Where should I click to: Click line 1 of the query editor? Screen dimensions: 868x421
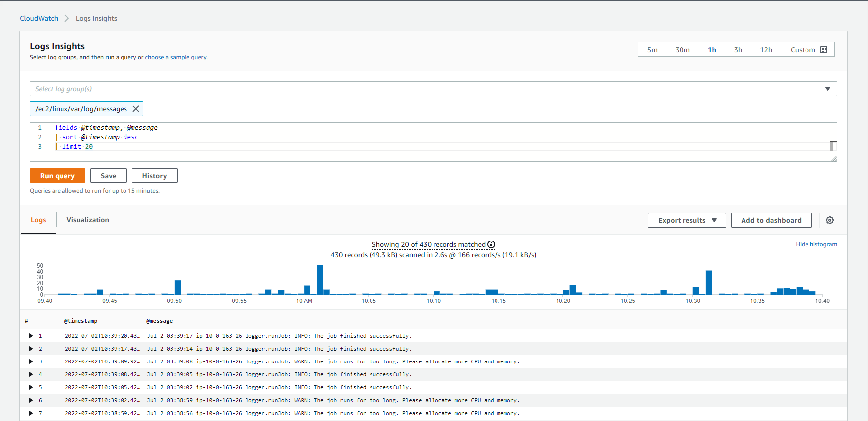coord(106,127)
